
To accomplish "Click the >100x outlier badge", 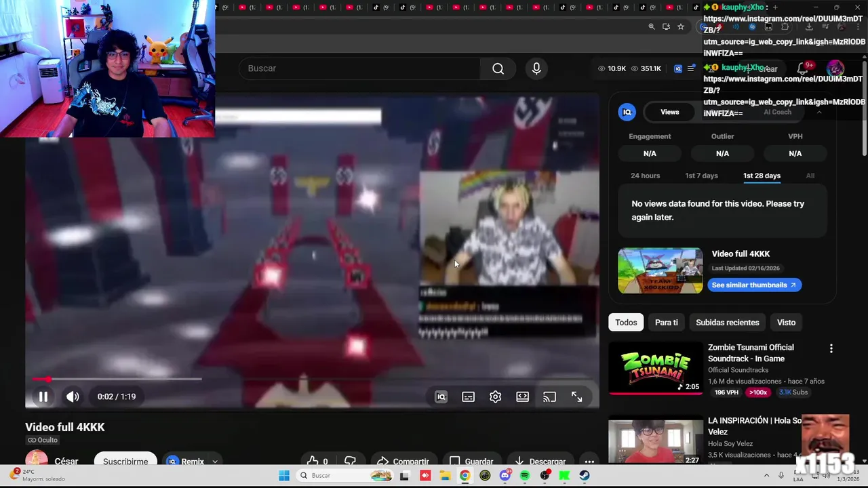I will tap(758, 392).
